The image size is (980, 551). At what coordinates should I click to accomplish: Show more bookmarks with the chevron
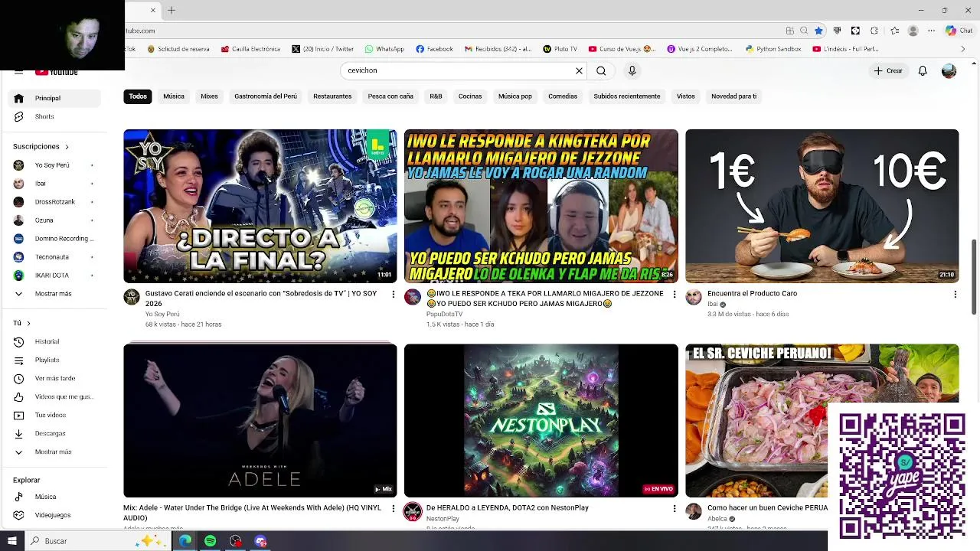962,49
